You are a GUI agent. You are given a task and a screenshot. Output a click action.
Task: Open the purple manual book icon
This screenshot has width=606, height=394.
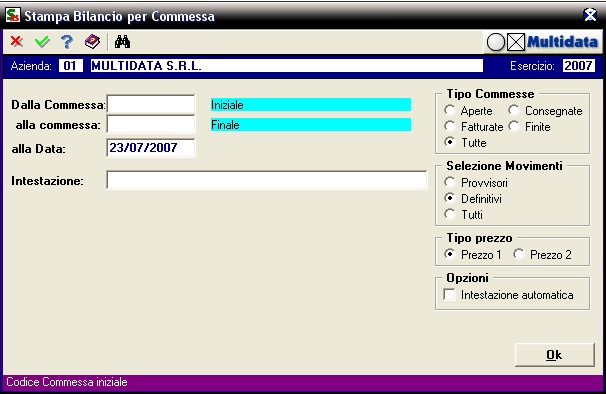(92, 41)
